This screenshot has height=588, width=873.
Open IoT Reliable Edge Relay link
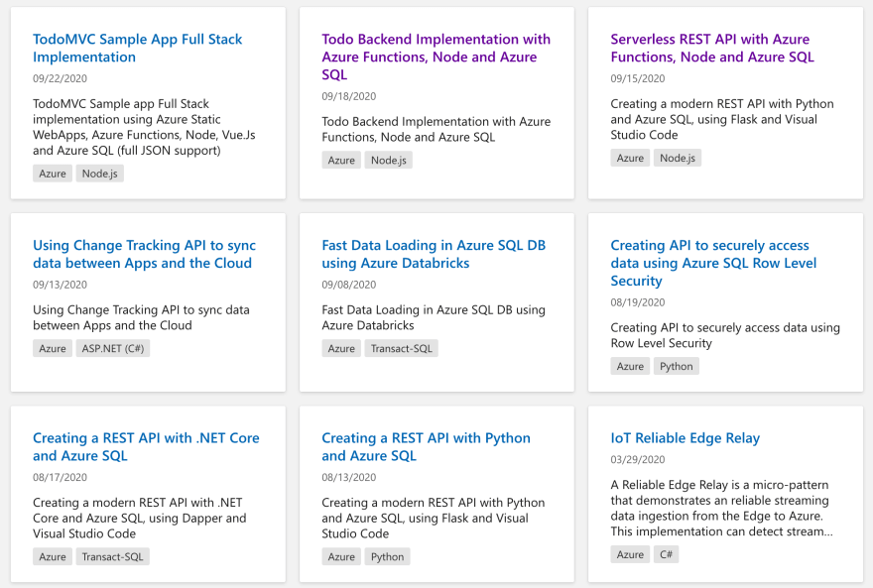click(x=686, y=438)
